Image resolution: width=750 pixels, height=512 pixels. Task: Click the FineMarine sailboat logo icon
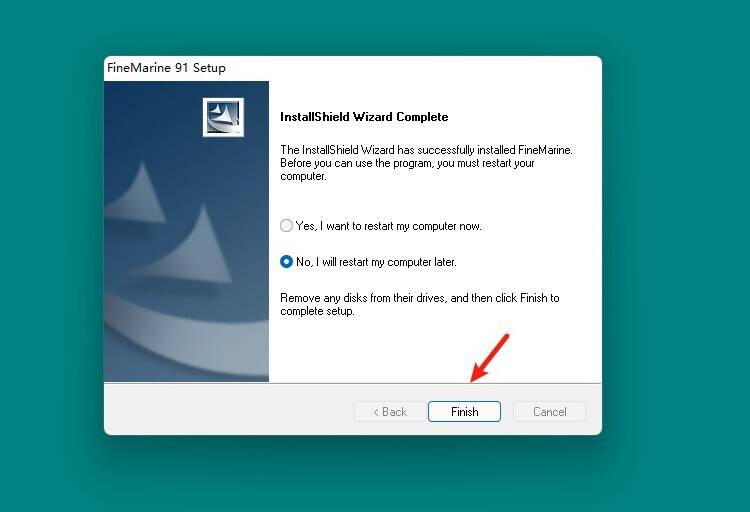click(224, 117)
